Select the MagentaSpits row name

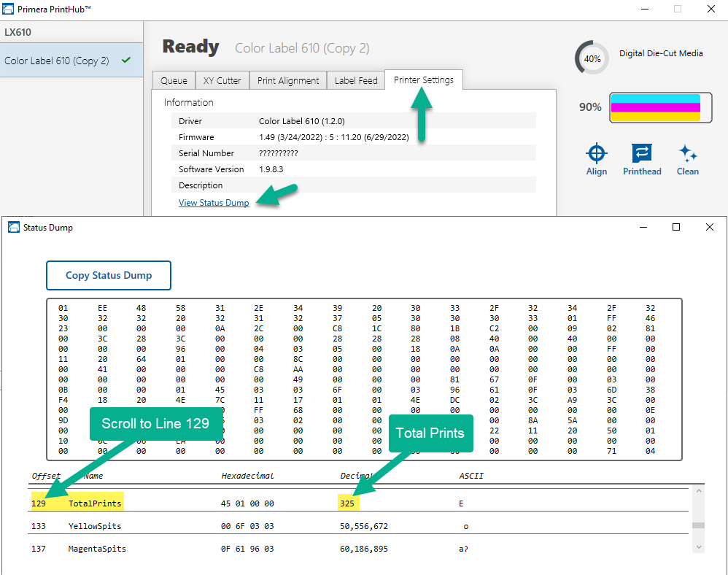[97, 549]
